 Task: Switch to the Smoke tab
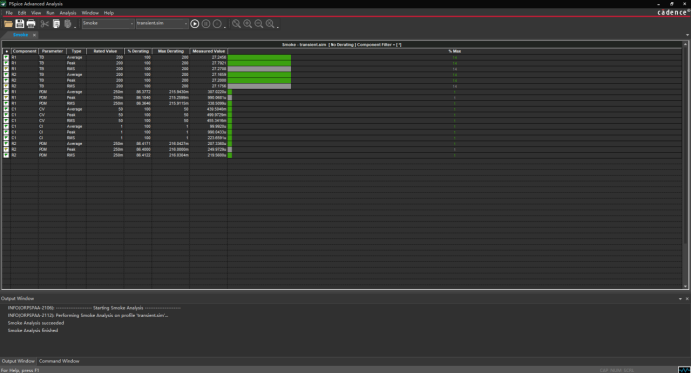(x=20, y=35)
